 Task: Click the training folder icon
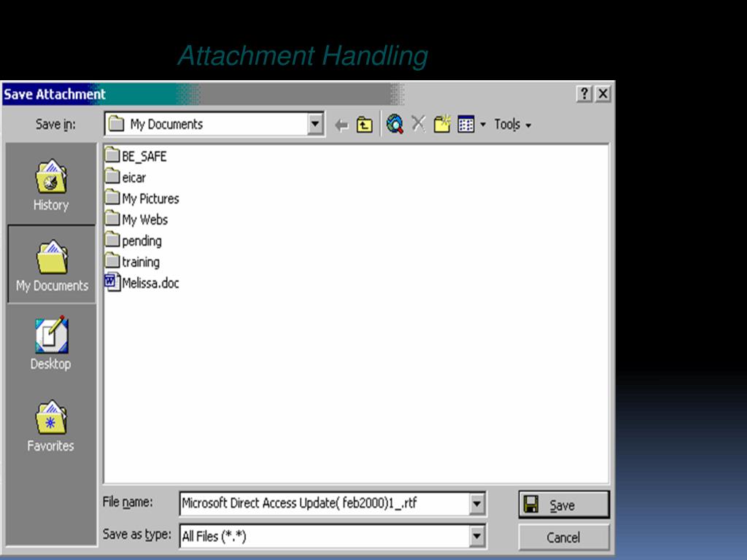click(x=112, y=260)
